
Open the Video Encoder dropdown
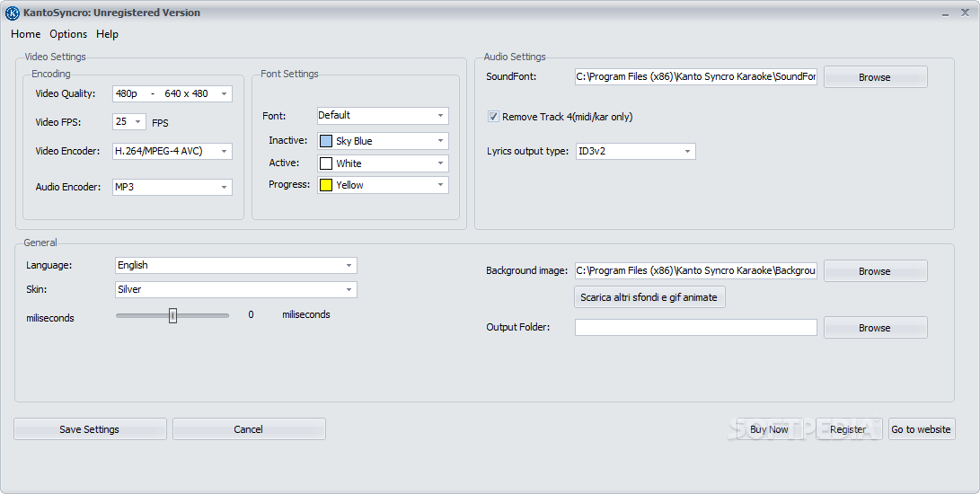click(x=172, y=151)
